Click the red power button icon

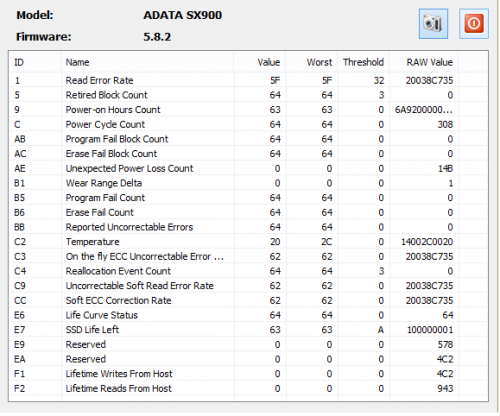tap(474, 24)
